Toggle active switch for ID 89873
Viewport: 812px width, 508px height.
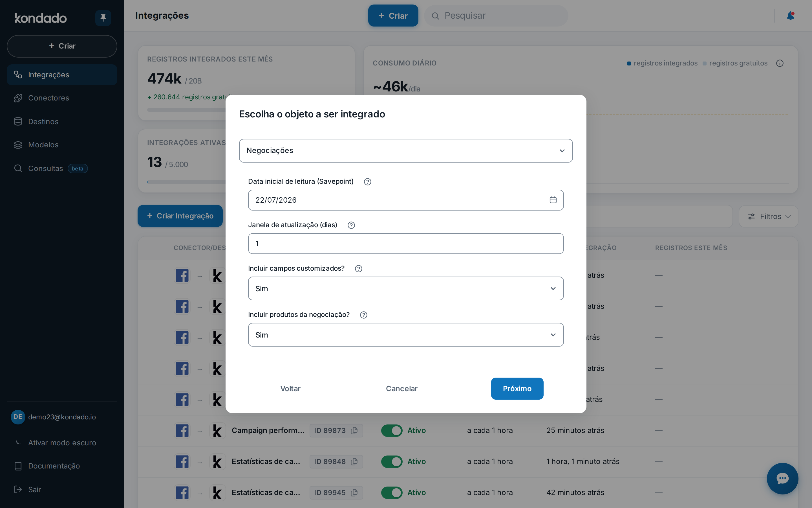[x=392, y=430]
